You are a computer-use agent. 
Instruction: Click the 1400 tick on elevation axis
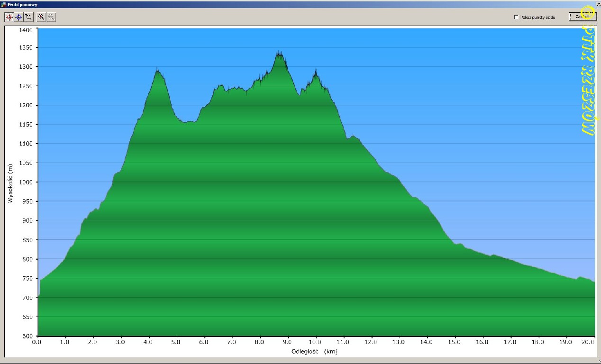pos(26,30)
